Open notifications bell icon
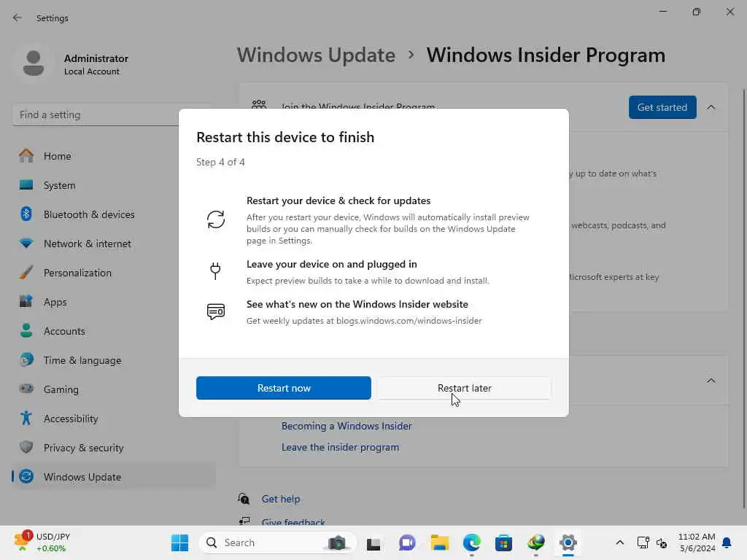Viewport: 747px width, 560px height. [727, 542]
